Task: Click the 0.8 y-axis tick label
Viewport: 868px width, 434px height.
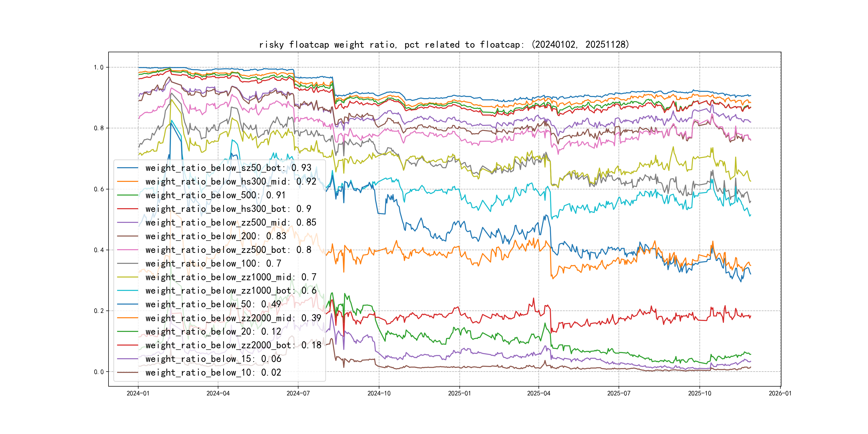Action: pyautogui.click(x=99, y=128)
